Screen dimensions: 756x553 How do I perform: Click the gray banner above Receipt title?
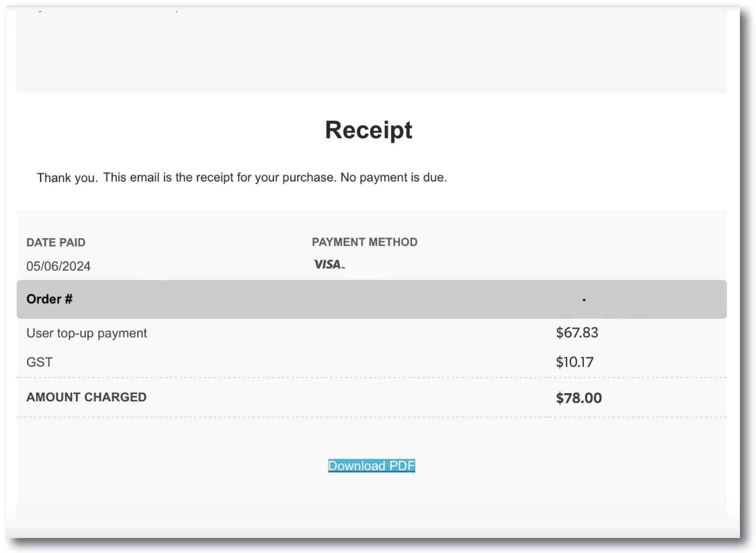[x=371, y=53]
